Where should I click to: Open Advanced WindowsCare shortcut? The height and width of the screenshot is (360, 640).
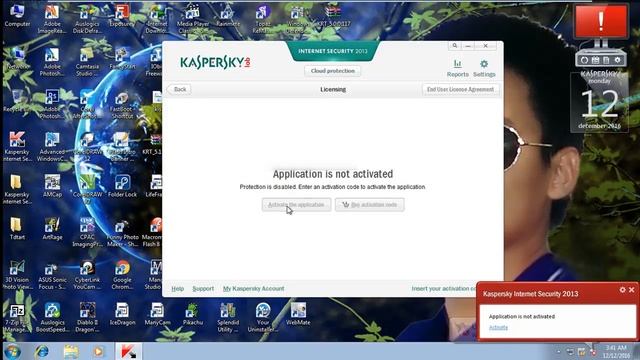pyautogui.click(x=52, y=146)
